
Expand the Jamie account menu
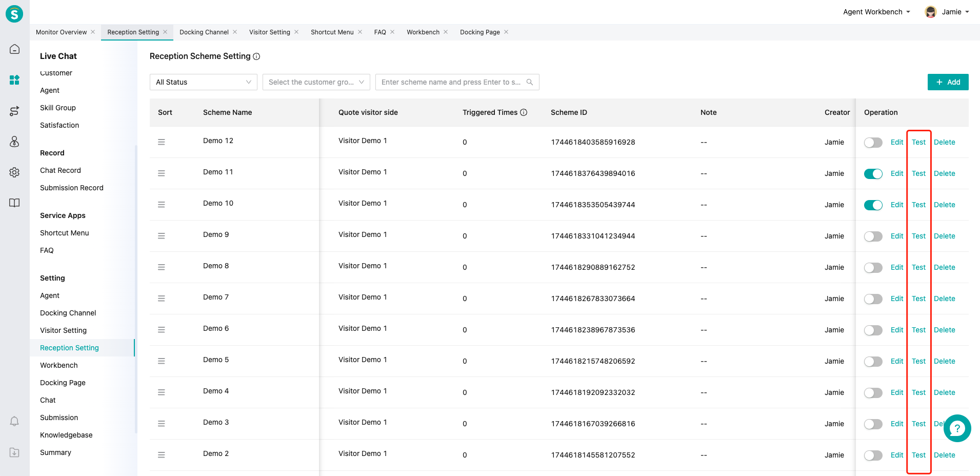click(955, 12)
